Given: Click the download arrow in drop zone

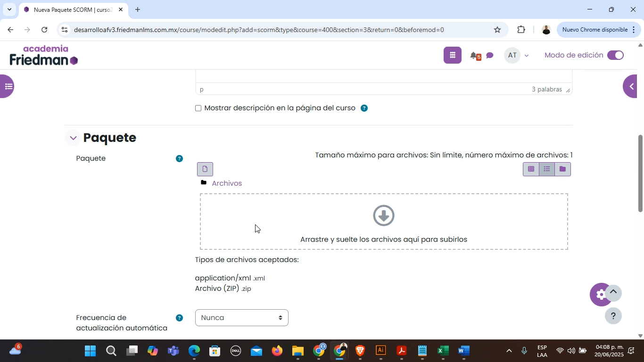Looking at the screenshot, I should click(x=384, y=215).
